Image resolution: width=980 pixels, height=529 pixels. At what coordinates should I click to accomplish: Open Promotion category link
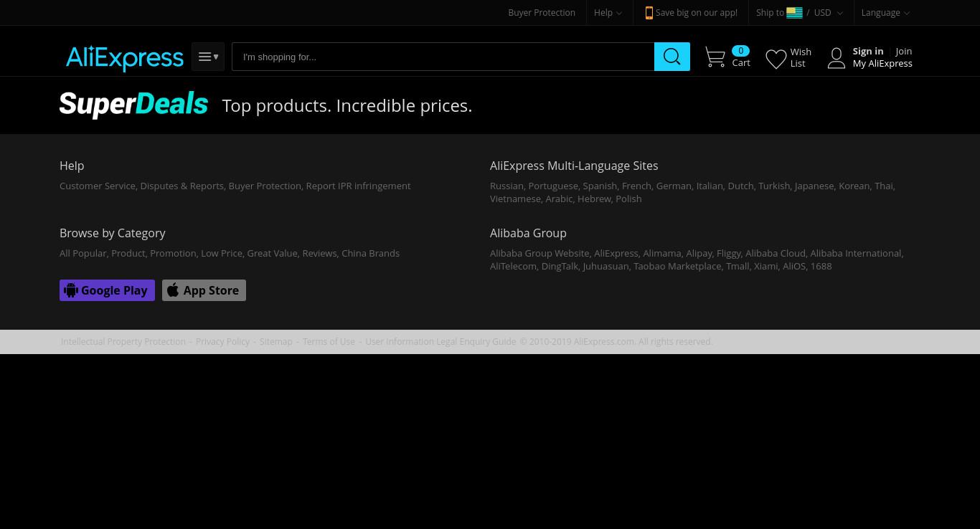point(173,253)
